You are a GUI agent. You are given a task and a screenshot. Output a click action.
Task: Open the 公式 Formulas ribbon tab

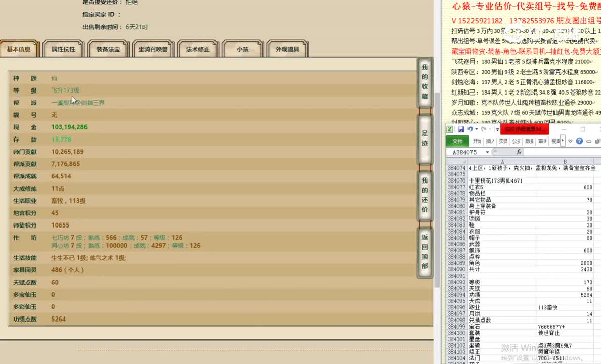(517, 141)
